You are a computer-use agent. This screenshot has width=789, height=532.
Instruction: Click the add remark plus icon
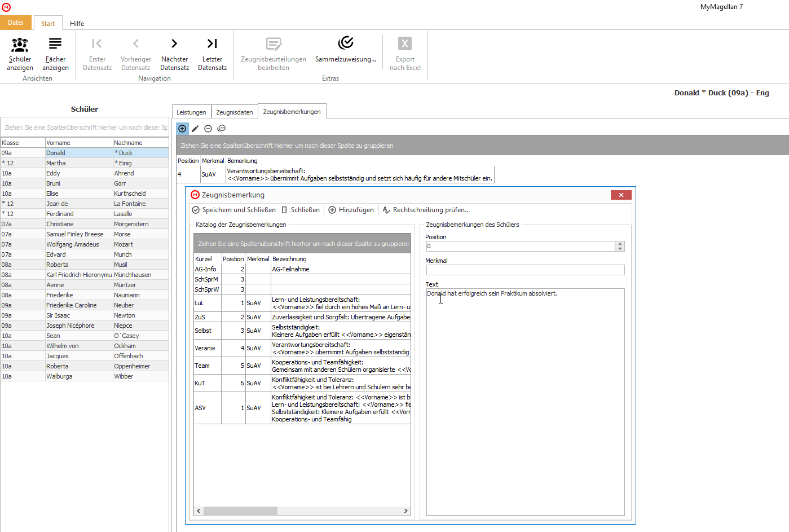pyautogui.click(x=182, y=129)
